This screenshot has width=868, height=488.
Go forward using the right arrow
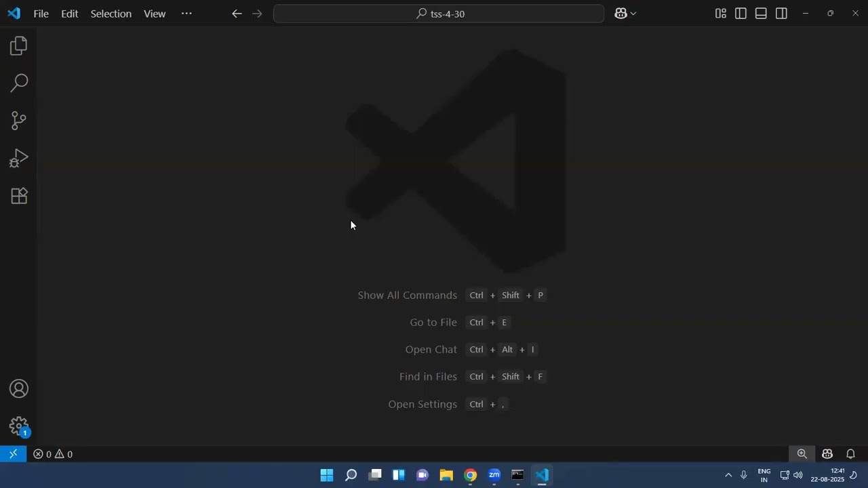coord(257,14)
